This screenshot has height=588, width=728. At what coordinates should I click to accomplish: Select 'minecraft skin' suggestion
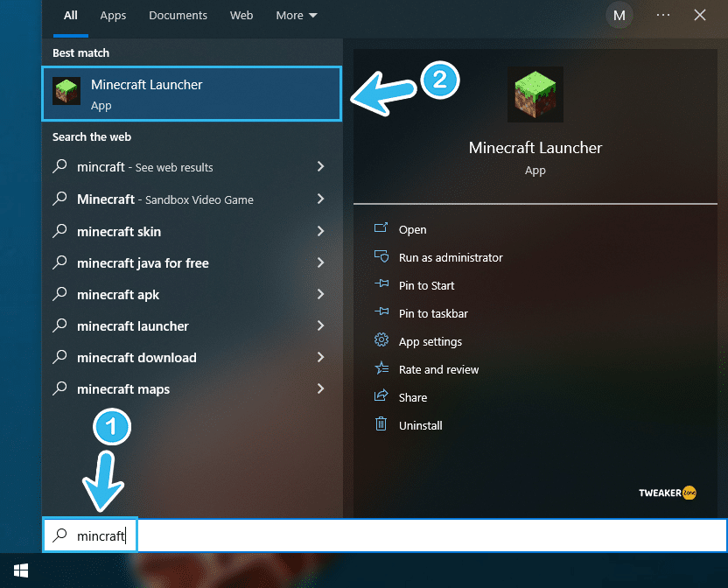pyautogui.click(x=192, y=231)
